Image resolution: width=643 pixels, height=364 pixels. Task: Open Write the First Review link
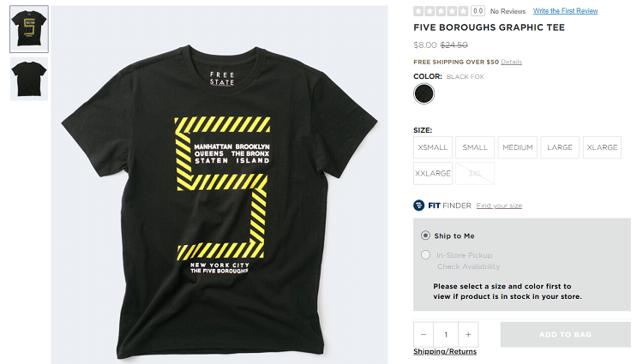pyautogui.click(x=565, y=11)
